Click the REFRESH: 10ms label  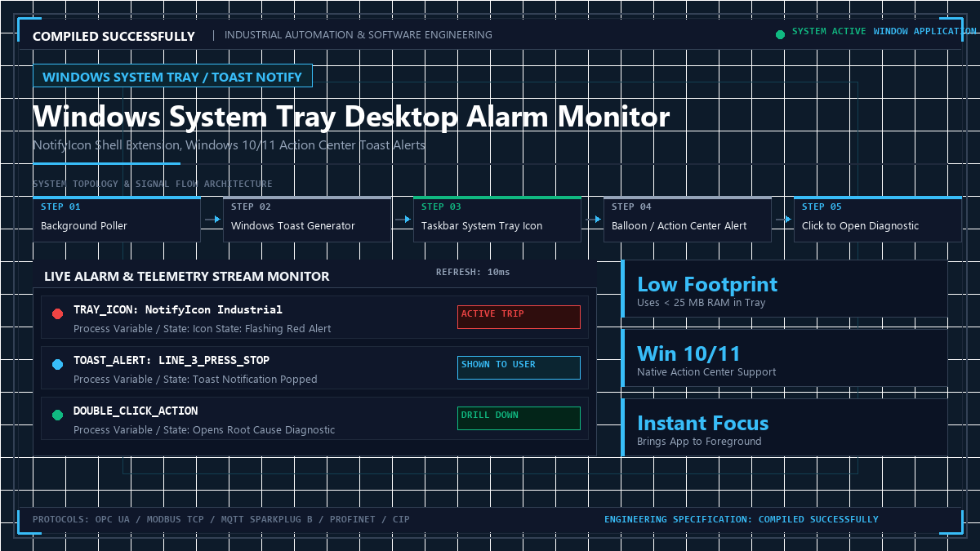click(473, 272)
